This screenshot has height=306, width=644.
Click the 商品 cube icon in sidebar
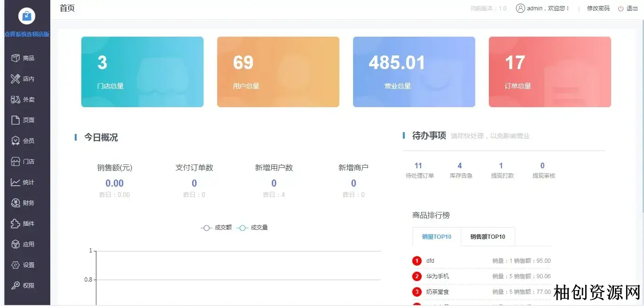(x=16, y=58)
